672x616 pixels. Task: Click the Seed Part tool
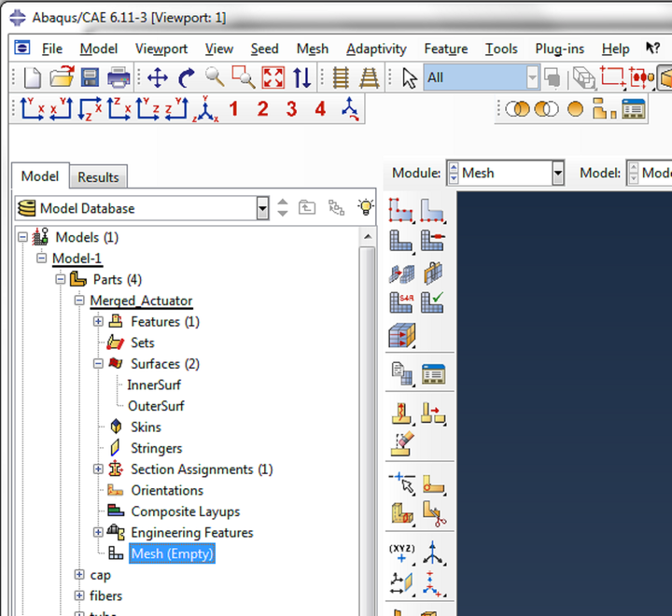[x=401, y=210]
